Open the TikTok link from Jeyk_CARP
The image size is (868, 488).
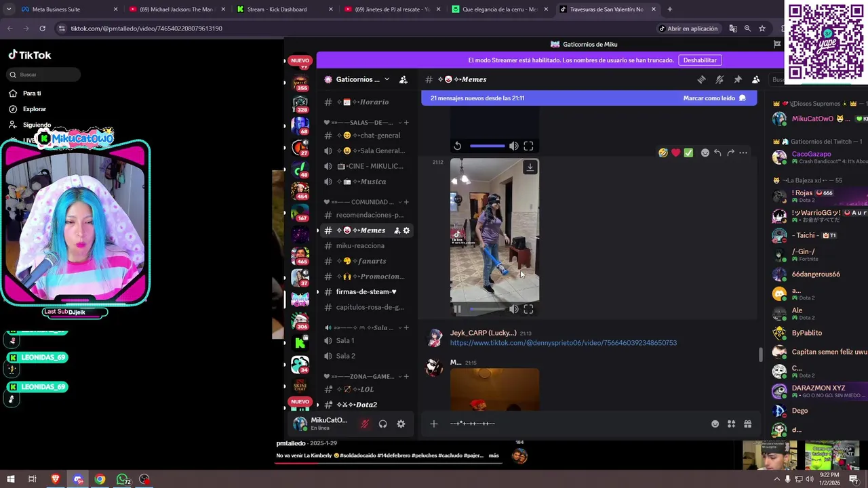tap(564, 343)
